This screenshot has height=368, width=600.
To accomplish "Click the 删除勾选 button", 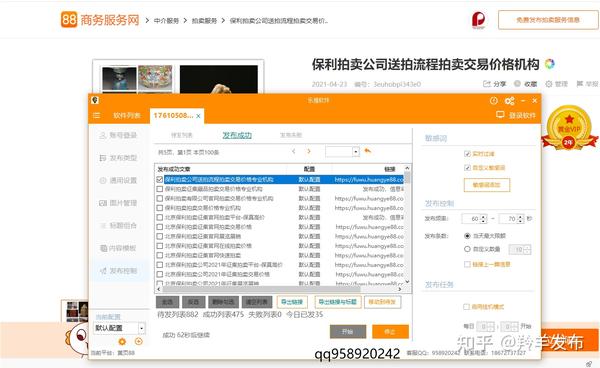I will pos(223,302).
